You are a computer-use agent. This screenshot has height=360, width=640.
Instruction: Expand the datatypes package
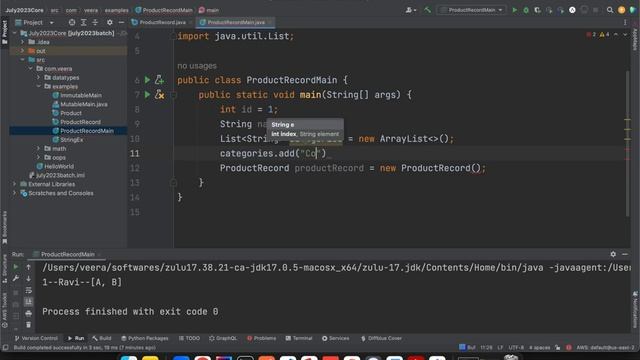pos(39,78)
